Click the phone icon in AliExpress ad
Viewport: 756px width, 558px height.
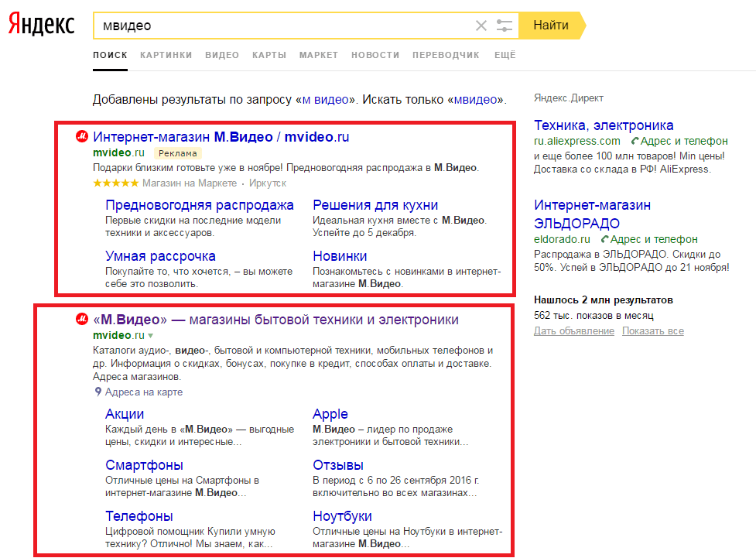click(x=635, y=141)
